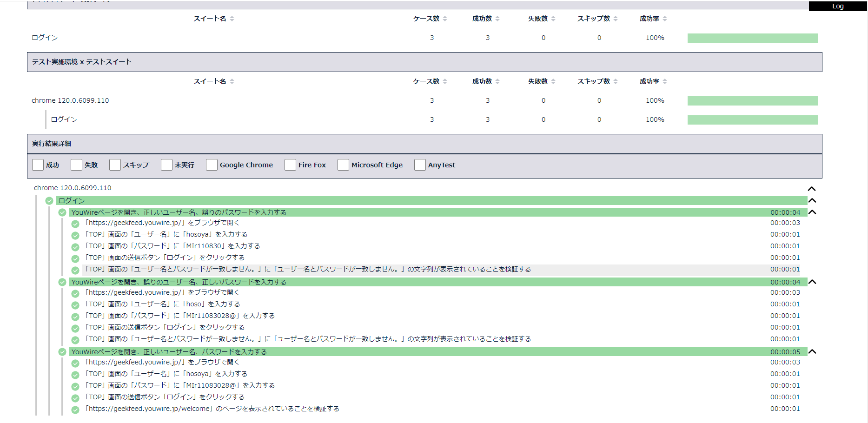
Task: Enable the 失敗 filter checkbox
Action: pos(77,165)
